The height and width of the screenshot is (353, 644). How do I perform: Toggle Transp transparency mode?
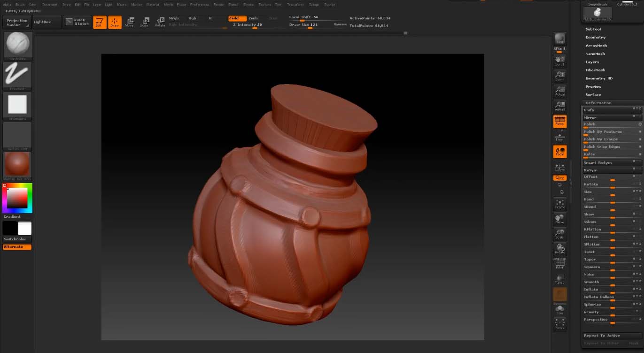click(559, 279)
